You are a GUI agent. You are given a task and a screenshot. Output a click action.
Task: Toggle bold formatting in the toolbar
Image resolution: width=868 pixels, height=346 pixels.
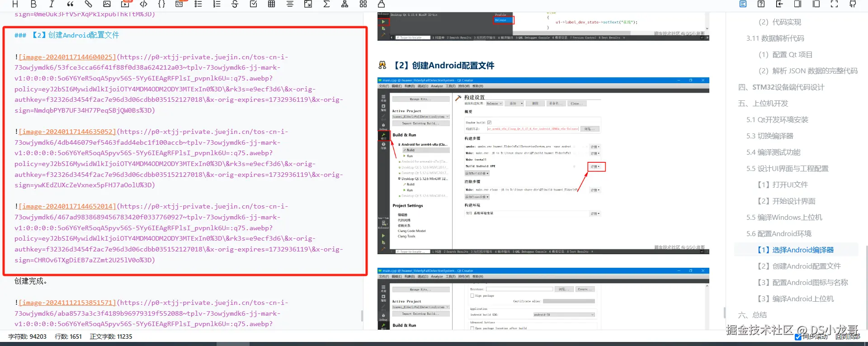pyautogui.click(x=33, y=4)
